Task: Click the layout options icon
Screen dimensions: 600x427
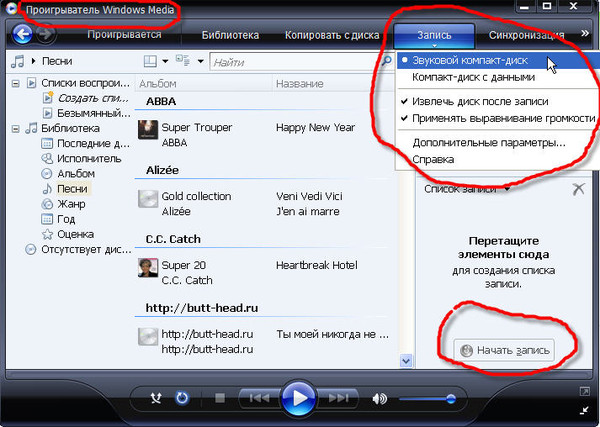Action: tap(150, 61)
